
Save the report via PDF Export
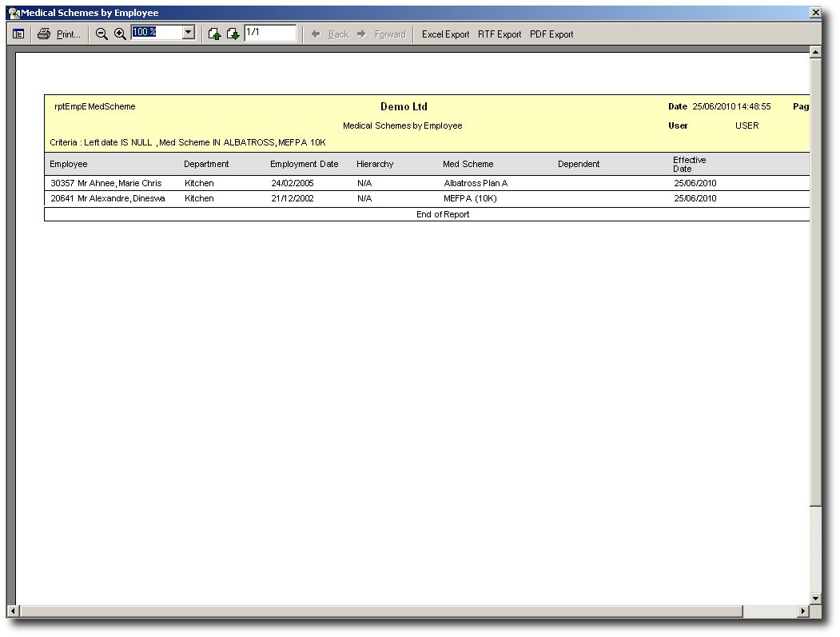(551, 34)
